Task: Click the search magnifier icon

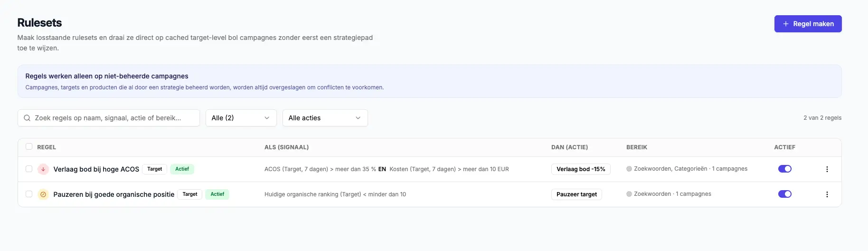Action: pos(27,118)
